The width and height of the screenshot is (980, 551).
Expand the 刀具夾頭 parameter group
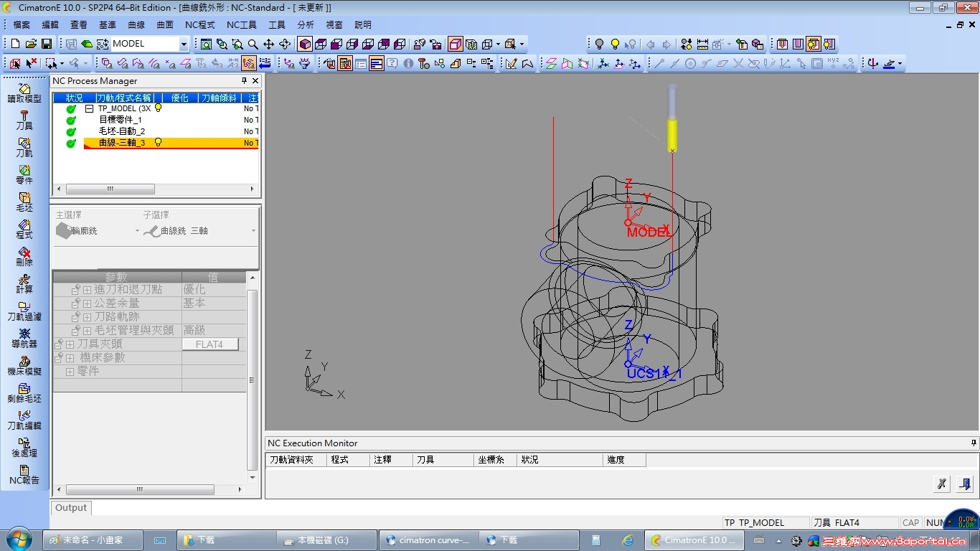[x=70, y=344]
